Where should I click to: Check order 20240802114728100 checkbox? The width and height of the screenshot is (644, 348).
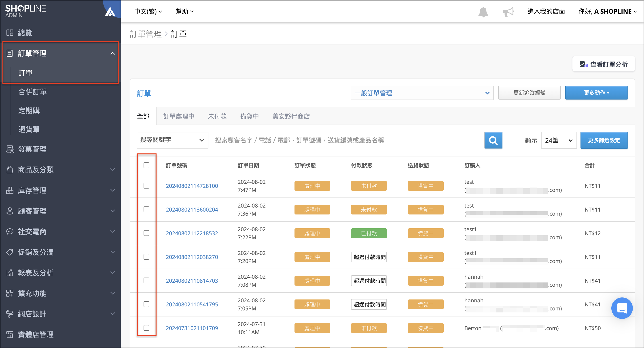[x=146, y=186]
